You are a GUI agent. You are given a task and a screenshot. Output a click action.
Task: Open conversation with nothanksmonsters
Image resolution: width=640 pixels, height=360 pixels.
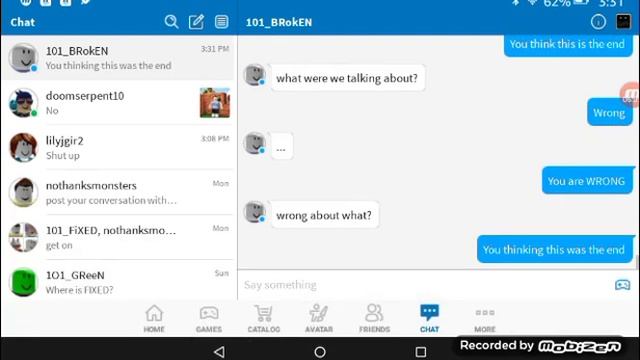point(119,192)
